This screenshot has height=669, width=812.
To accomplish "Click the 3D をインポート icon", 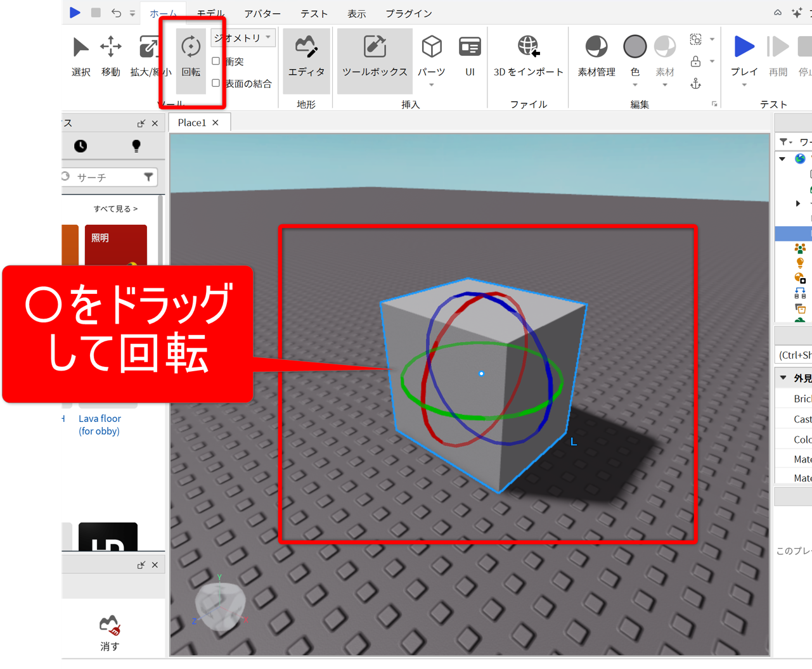I will click(x=528, y=56).
